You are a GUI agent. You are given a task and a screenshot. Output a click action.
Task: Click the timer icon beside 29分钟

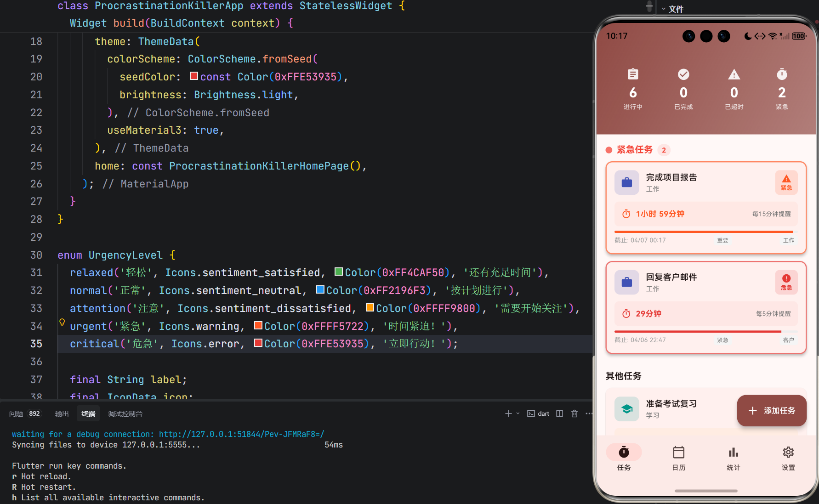pyautogui.click(x=626, y=314)
